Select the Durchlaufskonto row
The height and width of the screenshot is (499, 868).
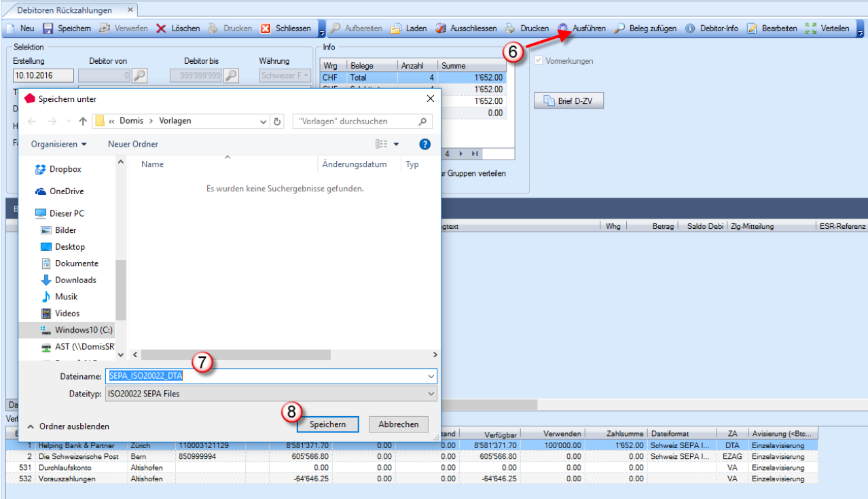click(x=412, y=468)
